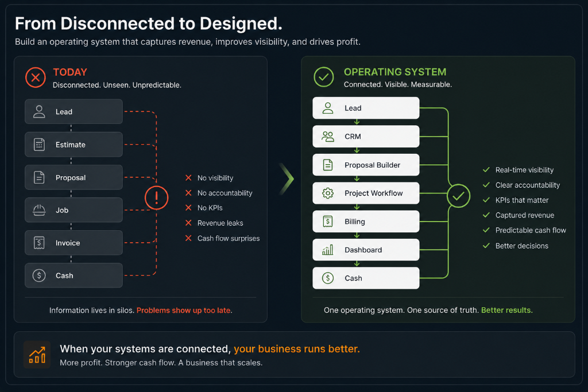Click the checkmark next to Real-time visibility
The width and height of the screenshot is (588, 392).
coord(486,170)
